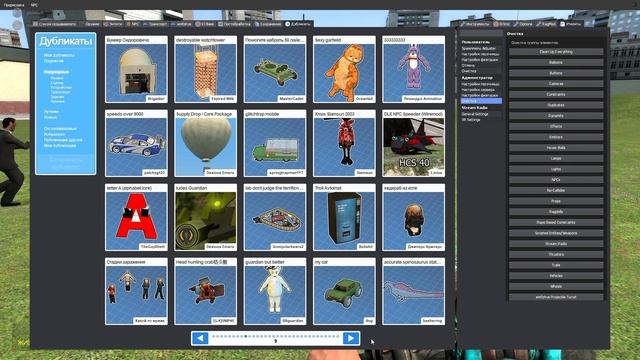Image resolution: width=640 pixels, height=360 pixels.
Task: Open the green platform dupe by MasterCadet
Action: coord(275,69)
